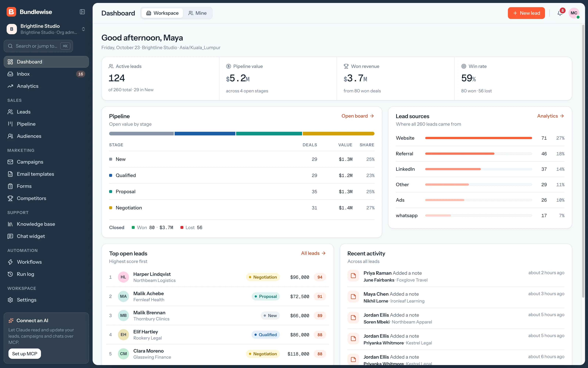This screenshot has height=368, width=588.
Task: Open Workflows in the sidebar
Action: [46, 262]
